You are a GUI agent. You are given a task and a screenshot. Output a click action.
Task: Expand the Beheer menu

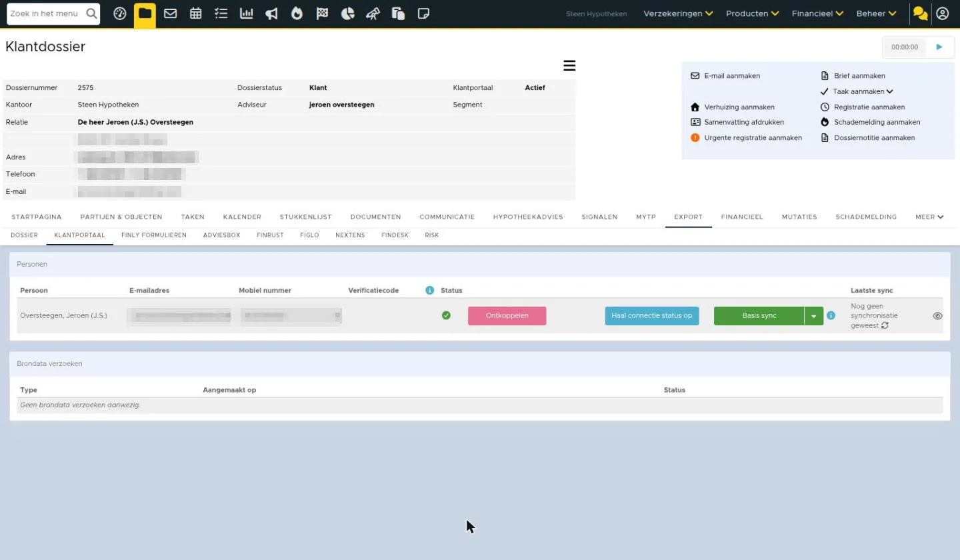876,13
